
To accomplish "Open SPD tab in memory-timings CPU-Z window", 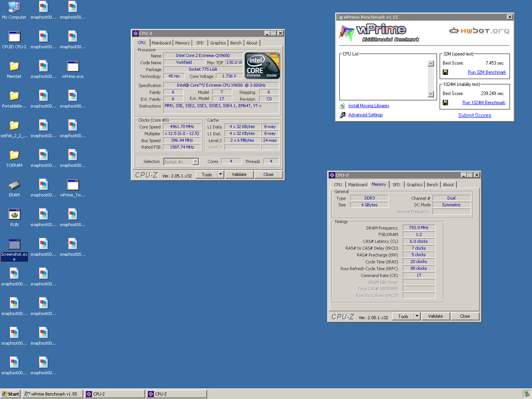I will 396,185.
